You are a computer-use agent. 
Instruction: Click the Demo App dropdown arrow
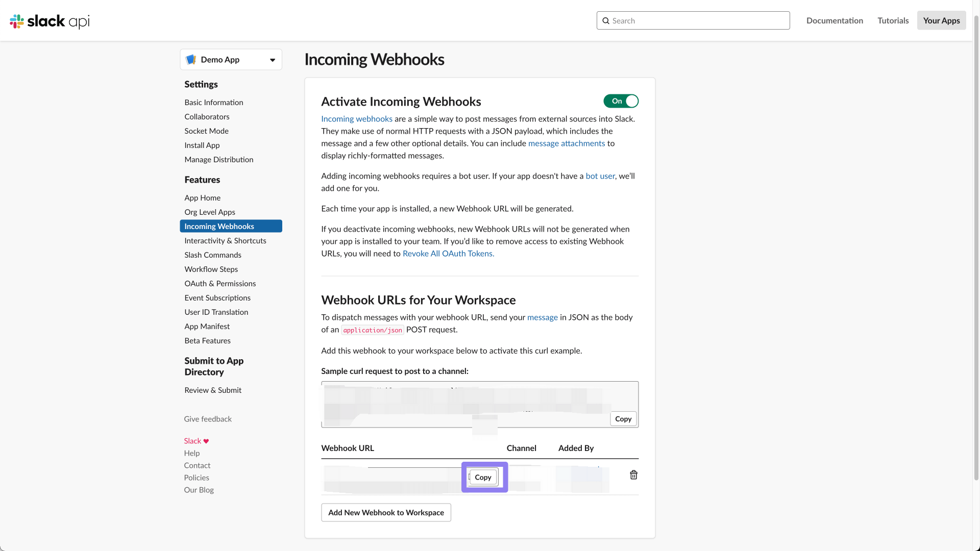[x=273, y=59]
